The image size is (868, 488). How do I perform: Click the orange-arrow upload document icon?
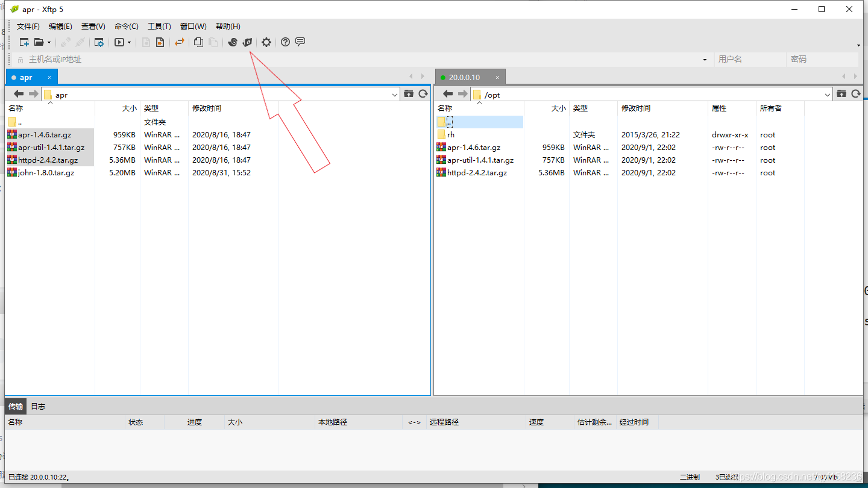coord(160,42)
